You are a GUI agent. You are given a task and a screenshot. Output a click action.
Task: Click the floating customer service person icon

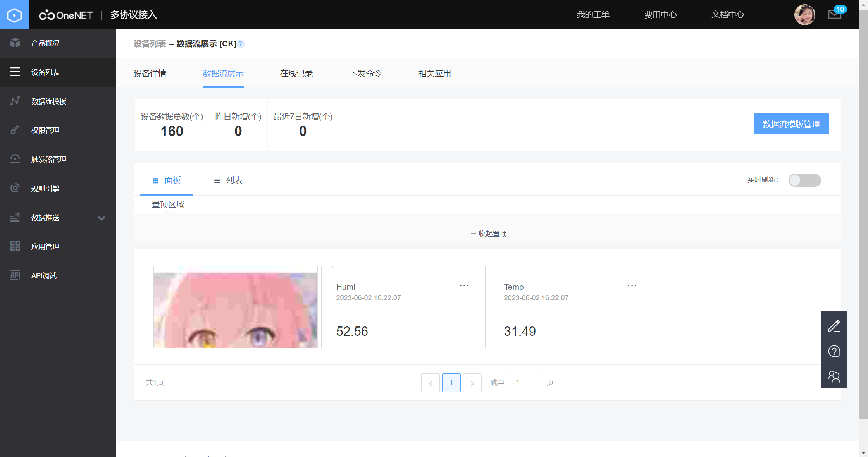tap(834, 376)
